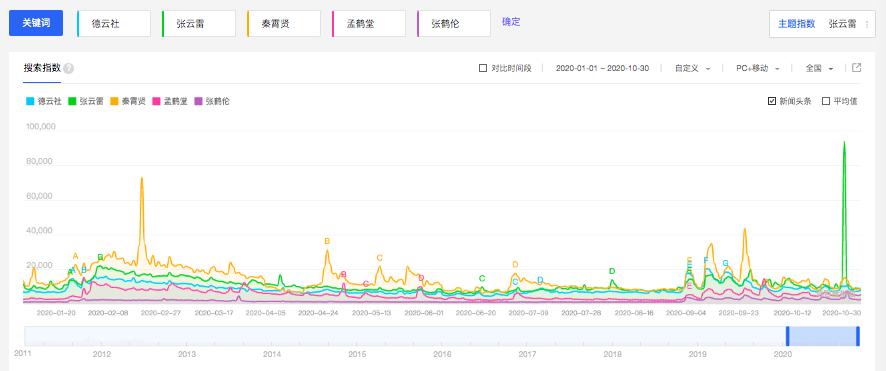Click the orange news marker D near 2020-07-09
Image resolution: width=886 pixels, height=371 pixels.
(x=515, y=264)
